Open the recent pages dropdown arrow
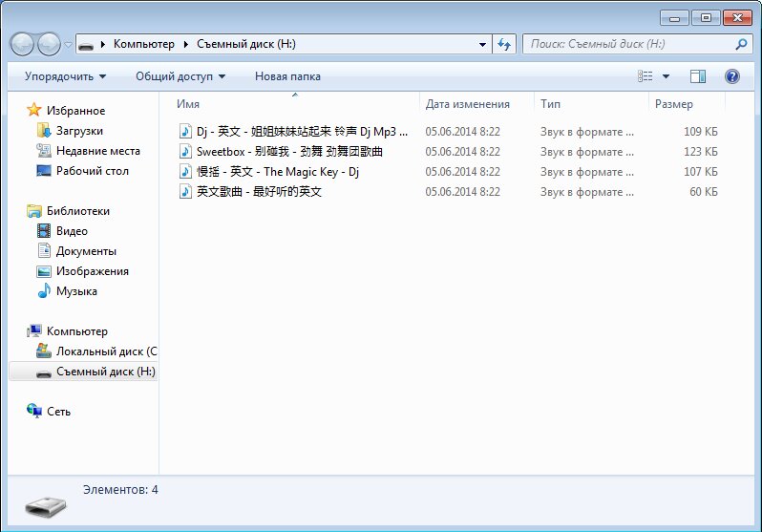Image resolution: width=762 pixels, height=532 pixels. [x=68, y=45]
